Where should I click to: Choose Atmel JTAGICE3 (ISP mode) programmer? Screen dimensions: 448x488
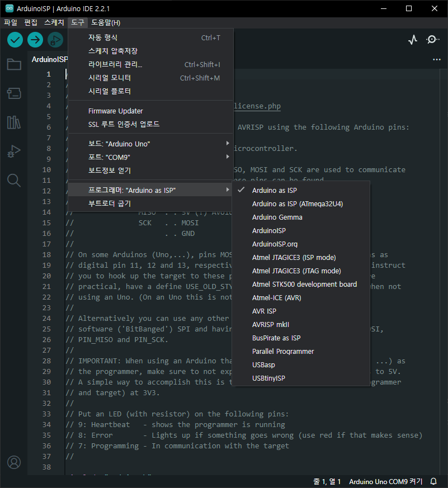[301, 257]
